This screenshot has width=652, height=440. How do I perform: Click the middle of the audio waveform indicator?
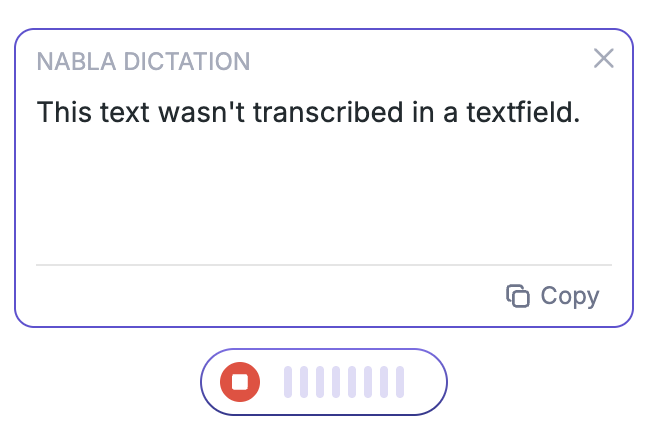[344, 382]
